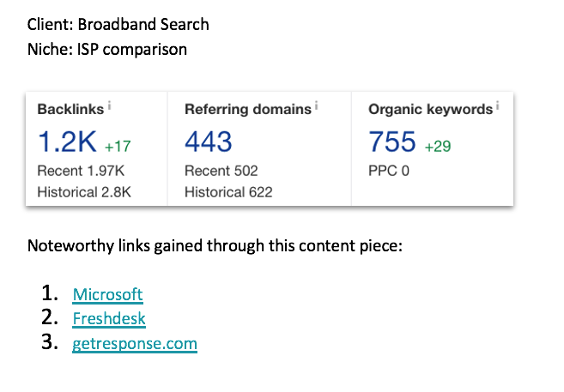Click the Referring domains info icon
The width and height of the screenshot is (564, 392).
(316, 106)
